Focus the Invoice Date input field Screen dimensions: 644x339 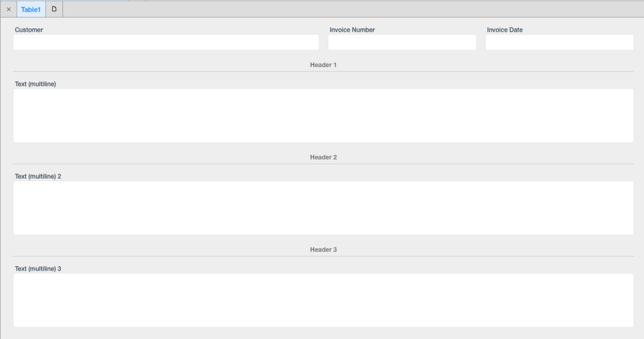pos(560,43)
